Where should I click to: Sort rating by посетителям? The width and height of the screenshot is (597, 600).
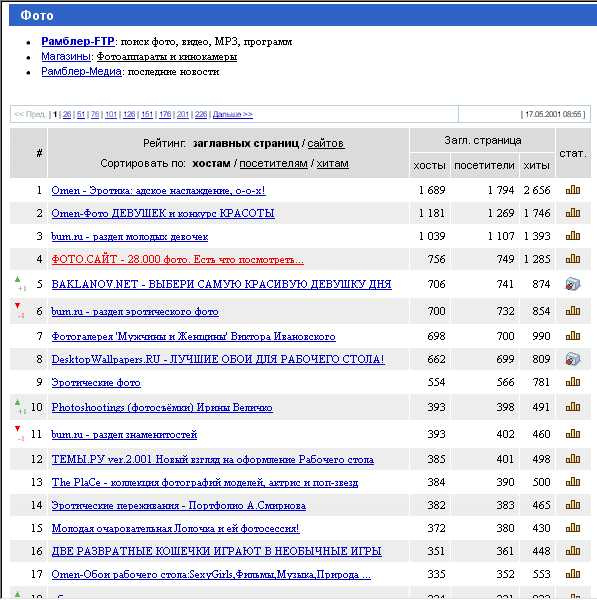[273, 164]
